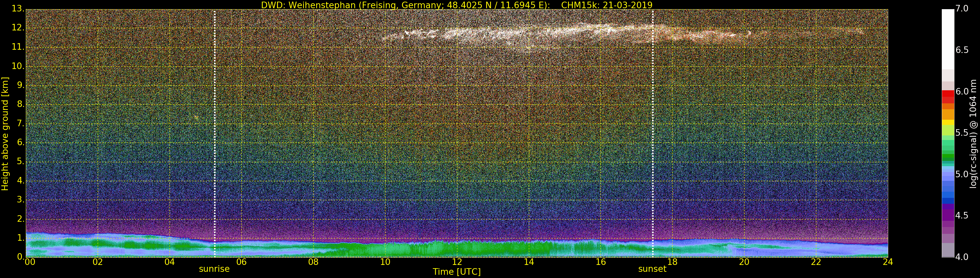980x278 pixels.
Task: Click the sunrise label below the time axis
Action: coord(214,269)
